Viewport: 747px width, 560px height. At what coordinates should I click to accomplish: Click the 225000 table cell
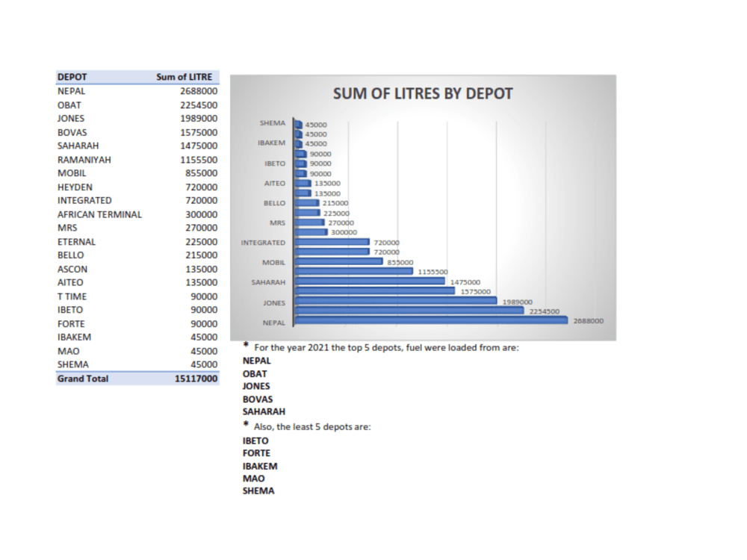[202, 242]
